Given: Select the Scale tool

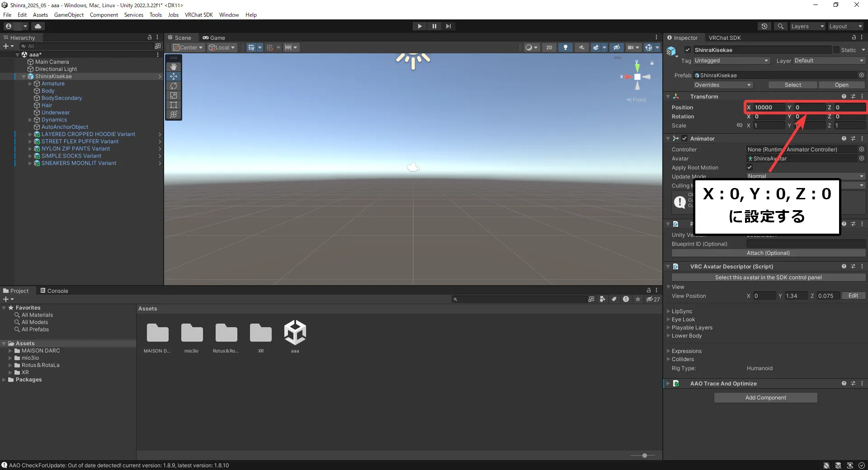Looking at the screenshot, I should [174, 95].
